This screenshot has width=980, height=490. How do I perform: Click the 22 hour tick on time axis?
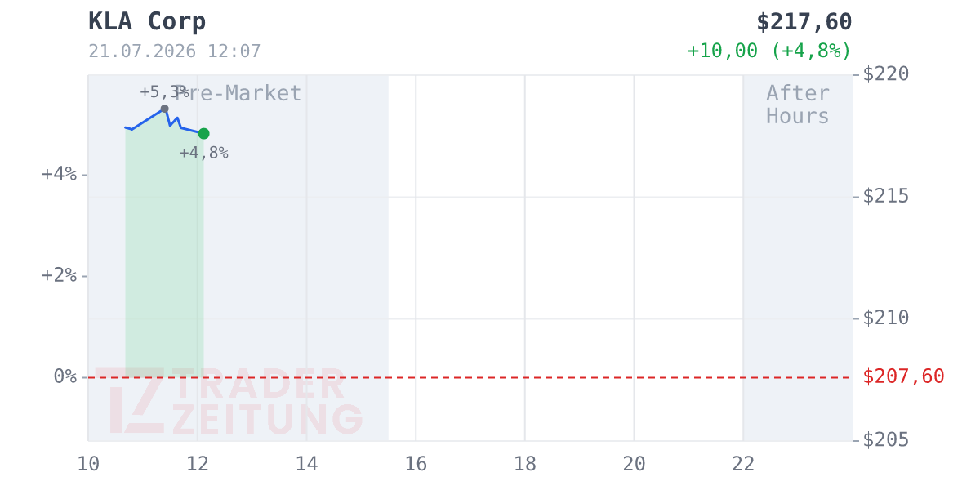pyautogui.click(x=743, y=464)
